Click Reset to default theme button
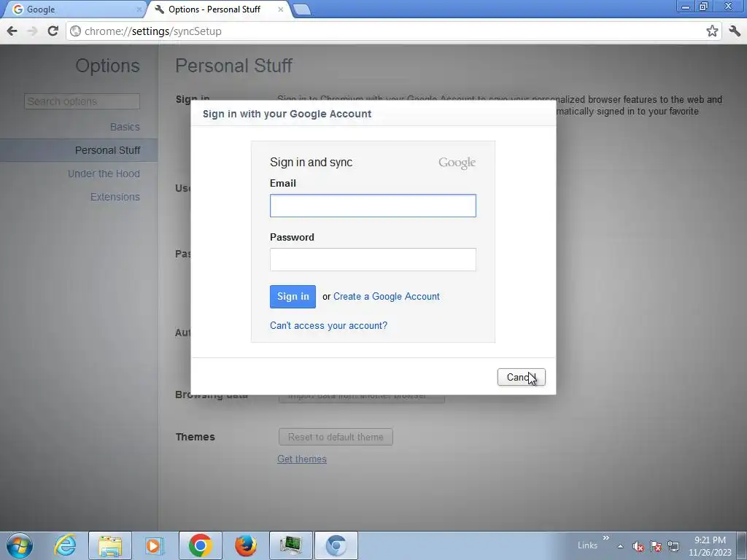This screenshot has height=560, width=747. tap(336, 437)
